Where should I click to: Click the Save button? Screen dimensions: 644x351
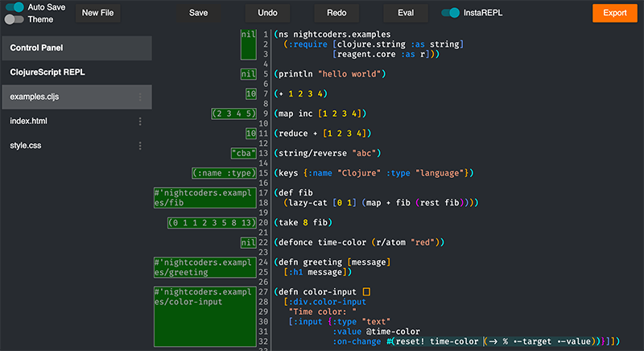click(198, 13)
